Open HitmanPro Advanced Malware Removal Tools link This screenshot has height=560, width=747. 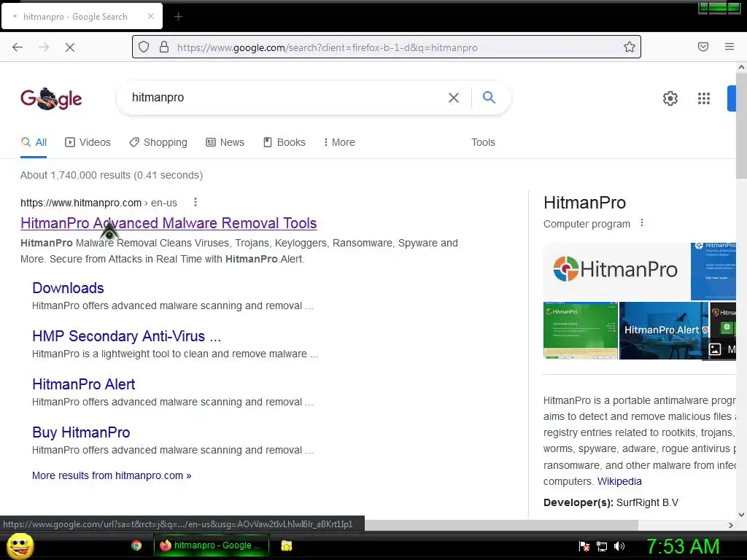169,223
